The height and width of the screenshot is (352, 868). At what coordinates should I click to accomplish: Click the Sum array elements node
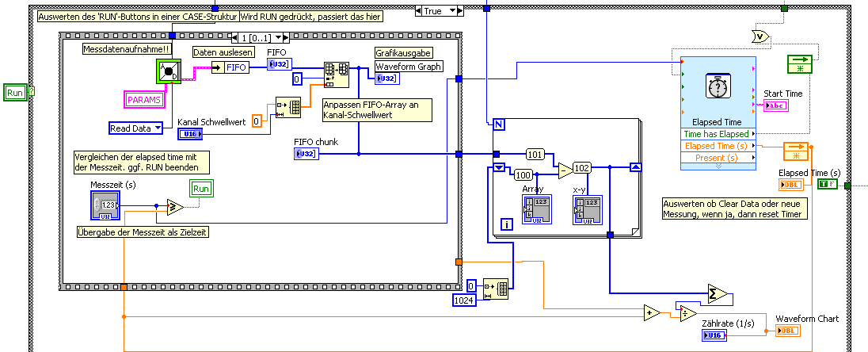[718, 295]
